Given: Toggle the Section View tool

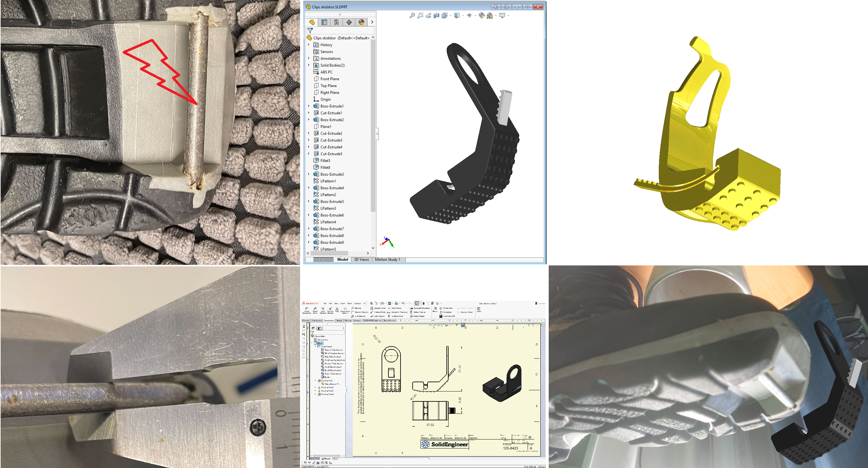Looking at the screenshot, I should click(436, 15).
